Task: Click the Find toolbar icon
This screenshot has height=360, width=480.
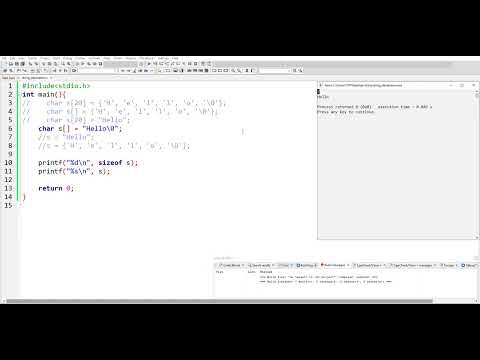Action: 63,64
